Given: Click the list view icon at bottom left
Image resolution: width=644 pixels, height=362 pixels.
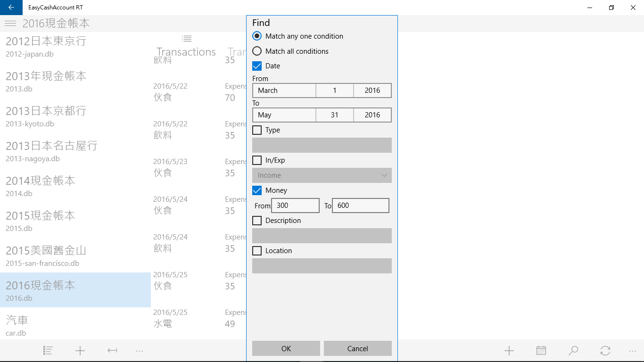Looking at the screenshot, I should [48, 351].
